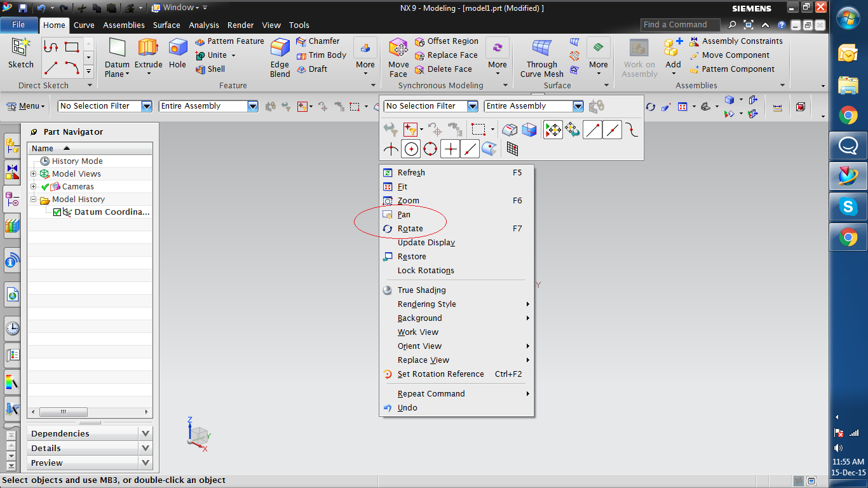868x488 pixels.
Task: Switch to the Curve ribbon tab
Action: point(84,25)
